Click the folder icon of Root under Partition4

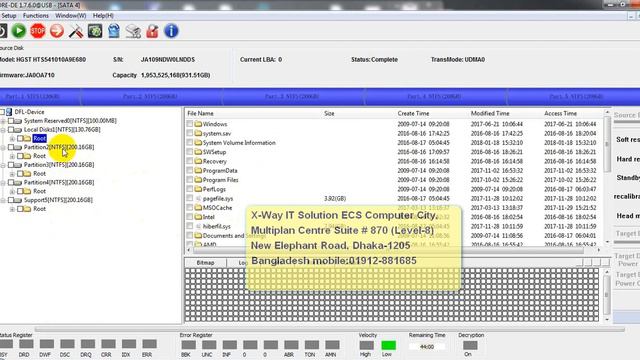pyautogui.click(x=27, y=191)
